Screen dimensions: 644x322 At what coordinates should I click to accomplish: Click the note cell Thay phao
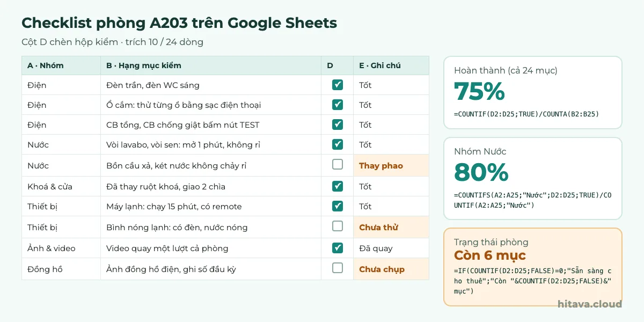click(x=391, y=166)
